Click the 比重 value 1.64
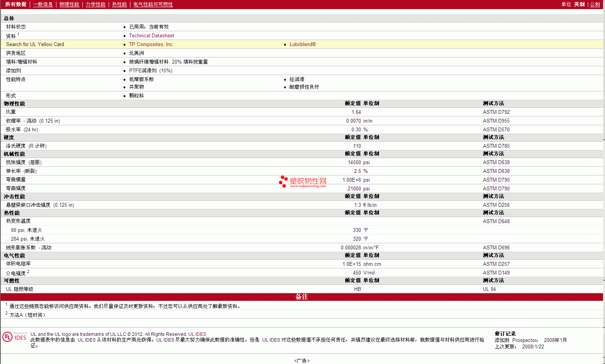Image resolution: width=605 pixels, height=364 pixels. [x=356, y=112]
